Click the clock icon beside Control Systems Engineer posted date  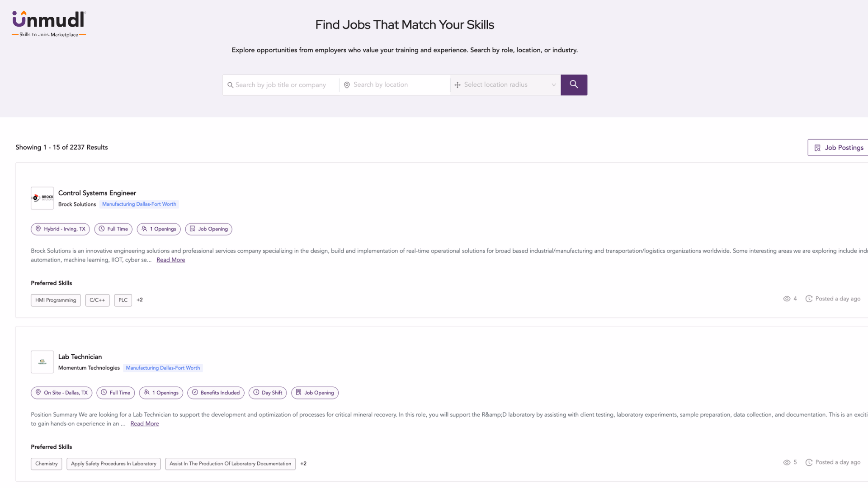pos(809,299)
